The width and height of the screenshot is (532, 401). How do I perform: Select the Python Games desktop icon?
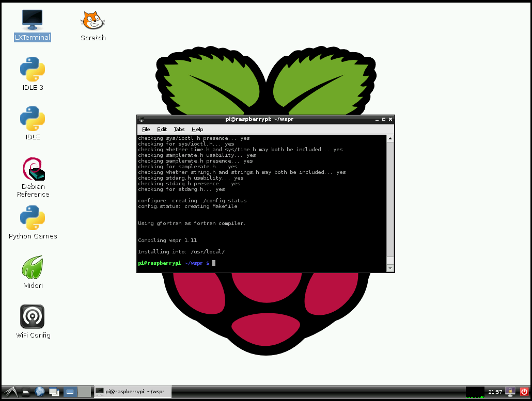click(33, 223)
